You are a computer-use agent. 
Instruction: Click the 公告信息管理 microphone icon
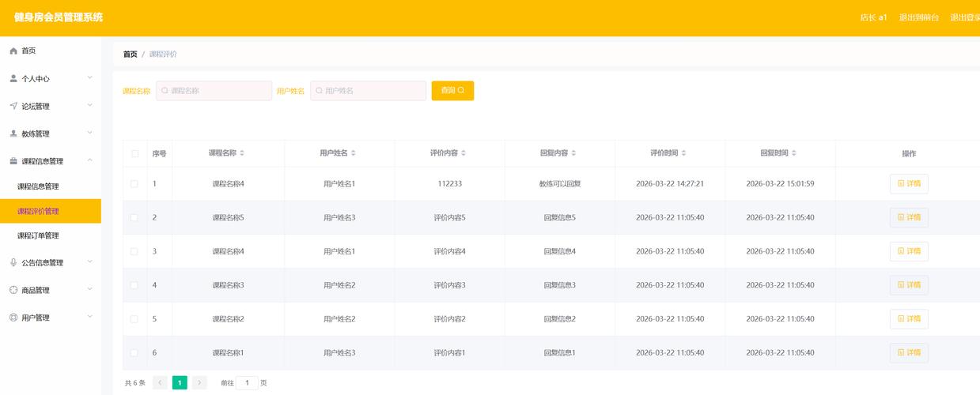coord(13,262)
